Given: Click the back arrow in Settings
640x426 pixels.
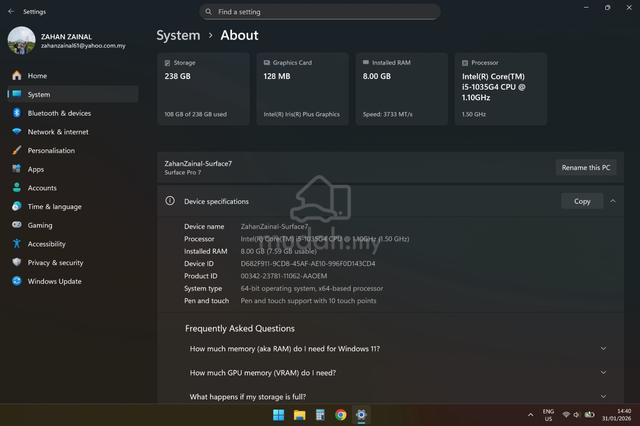Looking at the screenshot, I should (11, 11).
